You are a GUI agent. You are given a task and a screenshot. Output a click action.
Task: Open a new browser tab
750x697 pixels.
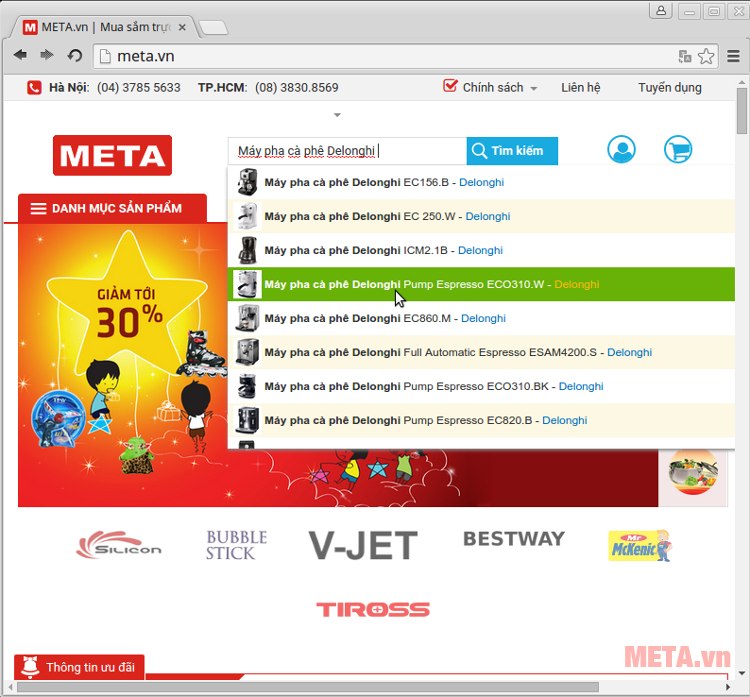[x=213, y=28]
